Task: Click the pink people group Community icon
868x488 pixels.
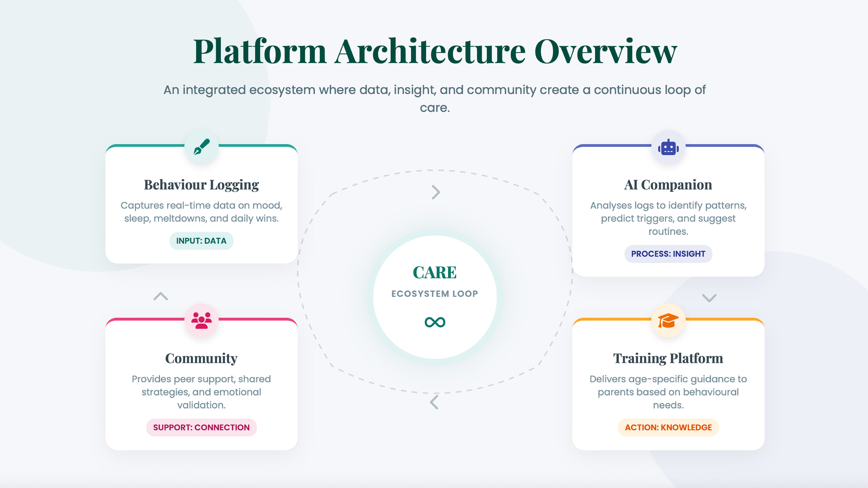Action: [201, 320]
